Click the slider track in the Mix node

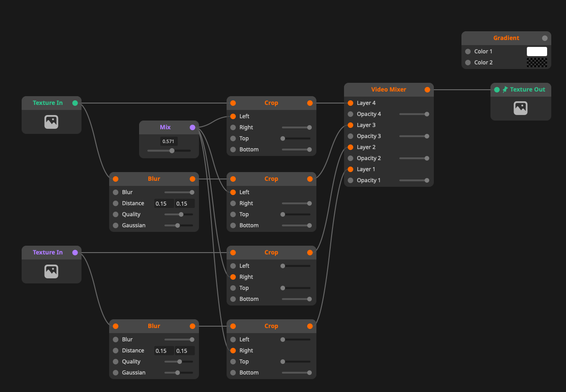pos(169,150)
